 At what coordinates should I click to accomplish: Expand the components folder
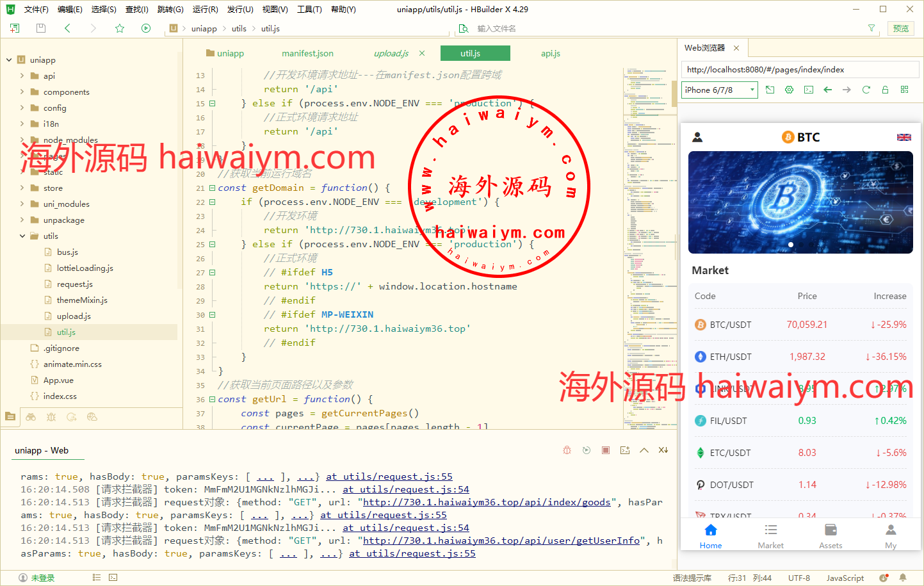[22, 92]
